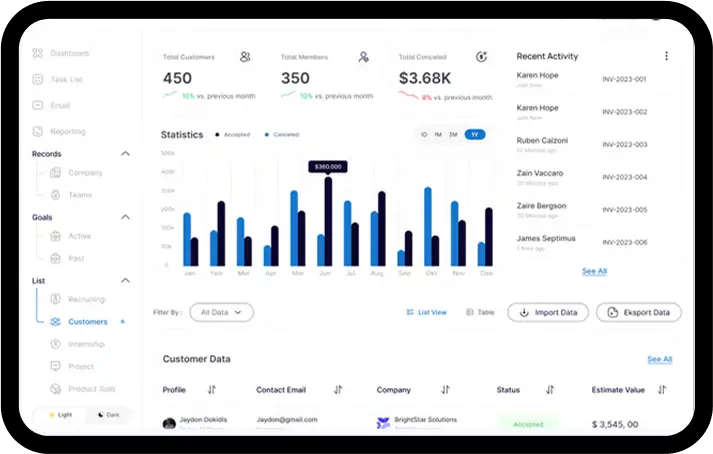Click See All under Recent Activity
Image resolution: width=713 pixels, height=454 pixels.
[x=594, y=271]
